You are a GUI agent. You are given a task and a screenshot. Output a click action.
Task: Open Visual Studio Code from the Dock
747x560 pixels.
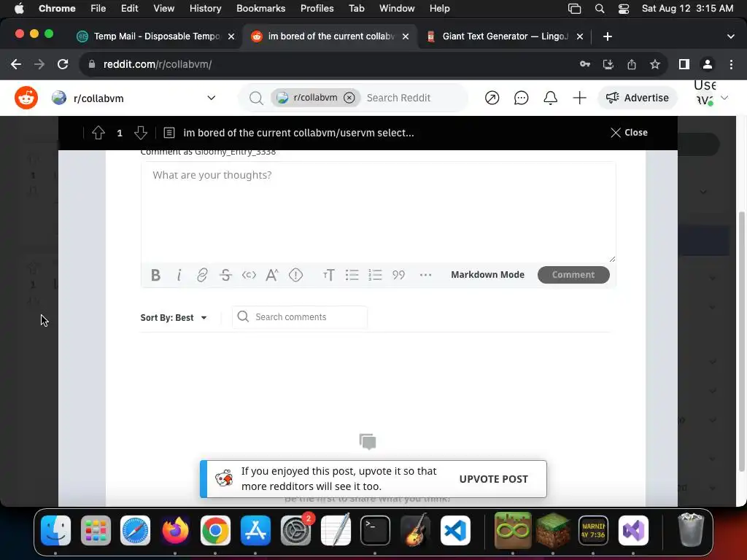[455, 530]
